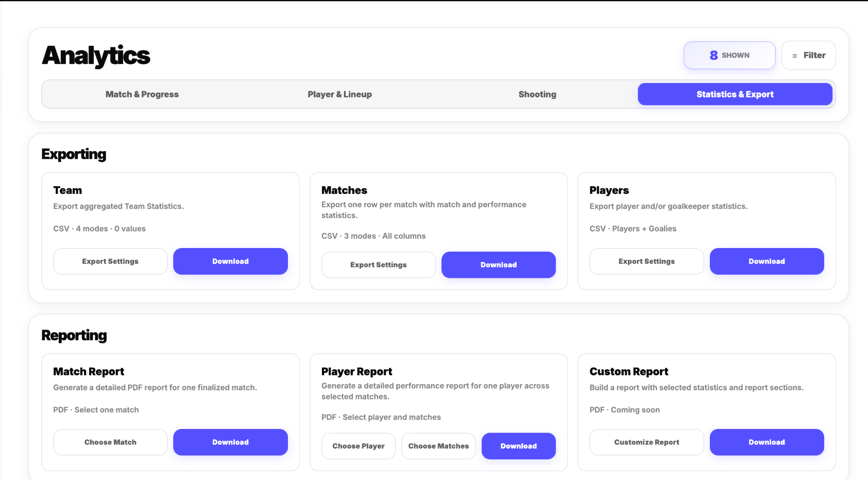Open Export Settings for Matches
Viewport: 868px width, 480px height.
[379, 265]
